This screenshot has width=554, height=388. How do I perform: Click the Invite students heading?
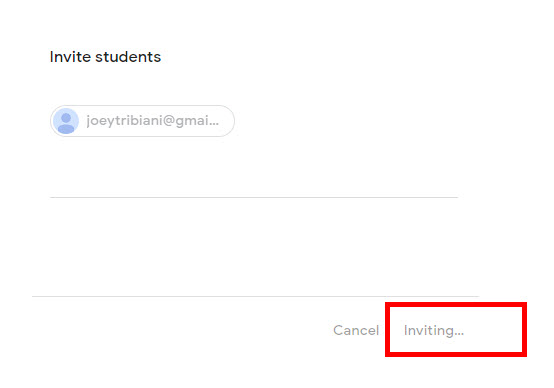105,57
